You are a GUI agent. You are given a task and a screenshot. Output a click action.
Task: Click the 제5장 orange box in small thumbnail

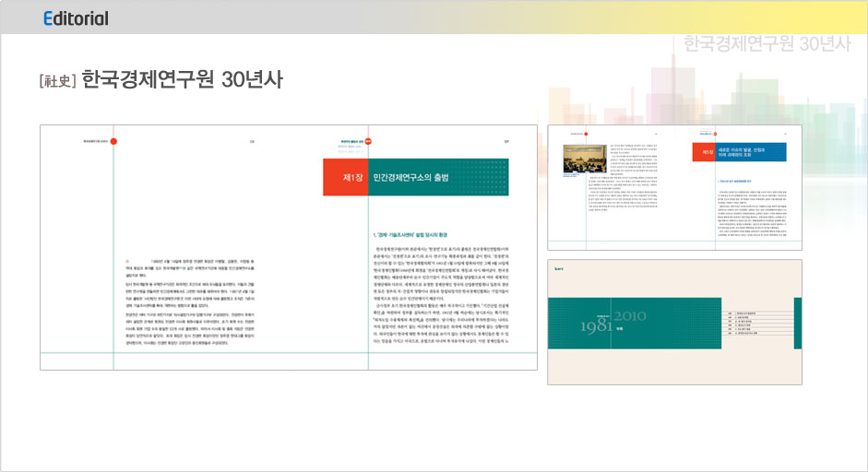point(704,152)
